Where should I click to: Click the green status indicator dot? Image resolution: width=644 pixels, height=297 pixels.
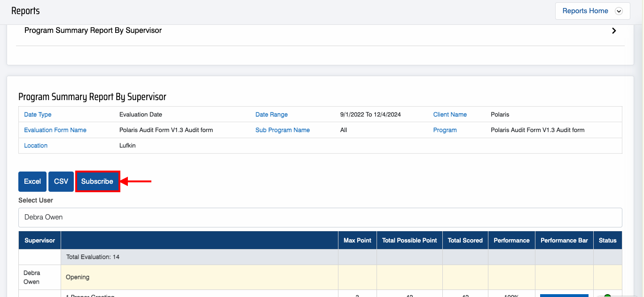(x=607, y=295)
